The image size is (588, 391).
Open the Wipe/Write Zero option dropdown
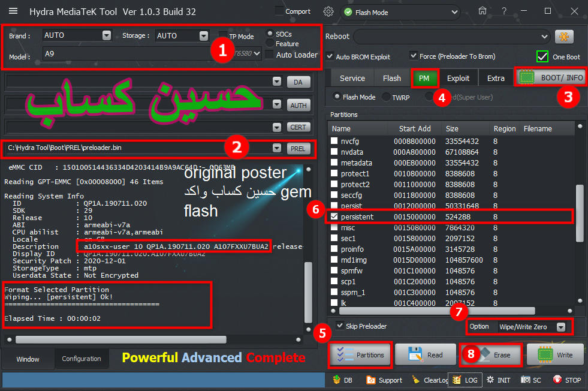tap(561, 327)
